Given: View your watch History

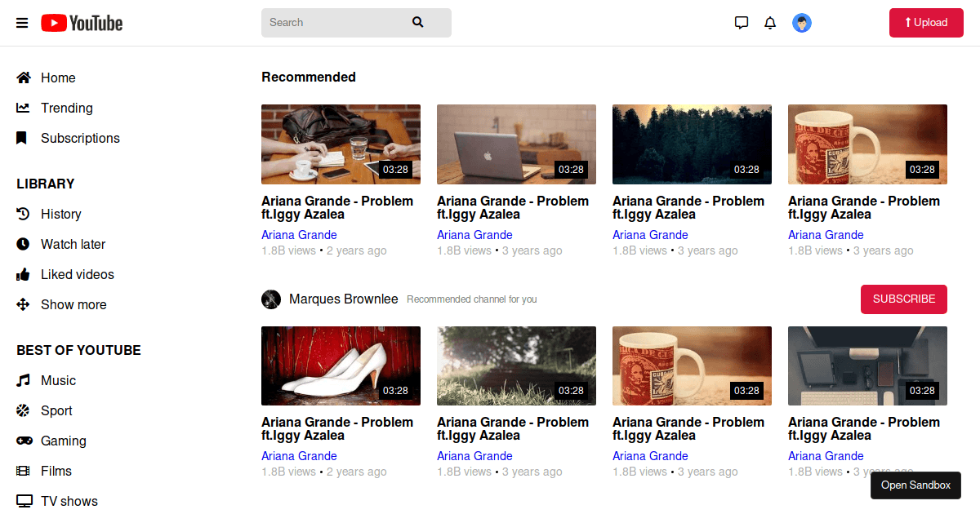Looking at the screenshot, I should (x=23, y=214).
